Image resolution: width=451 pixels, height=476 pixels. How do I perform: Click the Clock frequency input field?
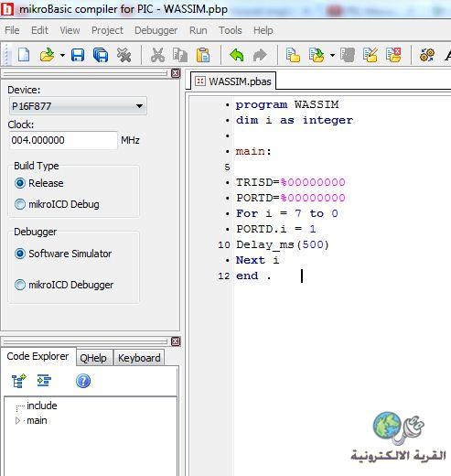63,140
